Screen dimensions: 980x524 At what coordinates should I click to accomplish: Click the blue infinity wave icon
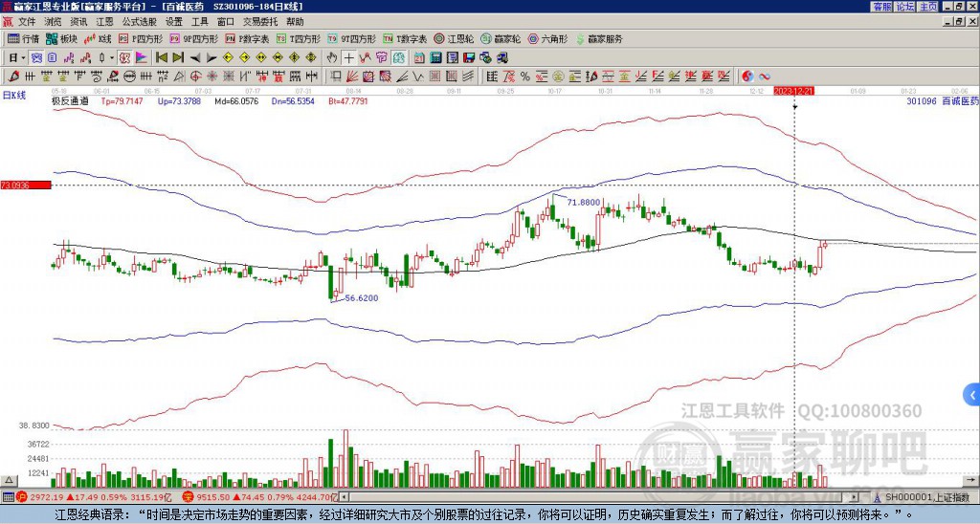pos(765,76)
